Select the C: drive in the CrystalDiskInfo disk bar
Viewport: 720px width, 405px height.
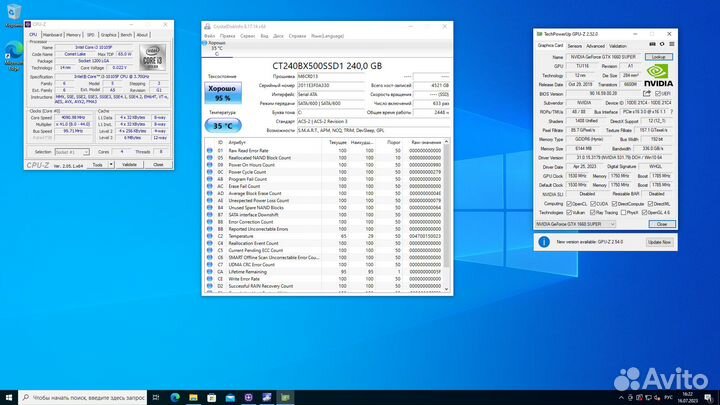click(217, 48)
